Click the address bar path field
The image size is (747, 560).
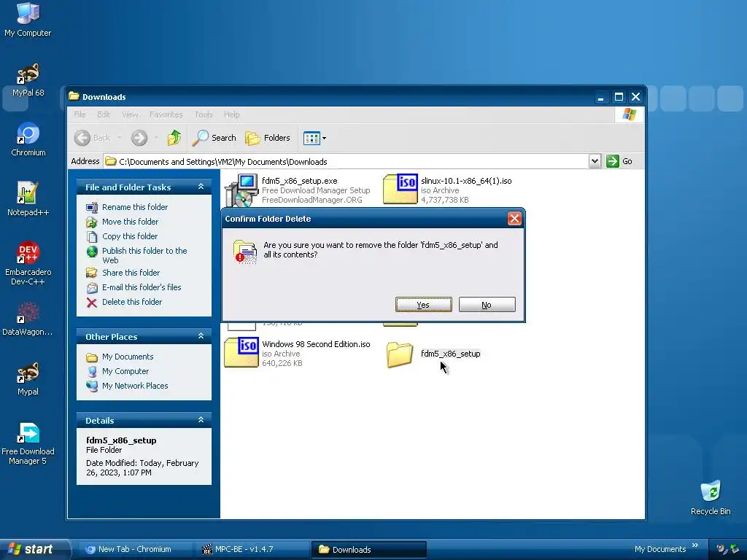pos(346,161)
